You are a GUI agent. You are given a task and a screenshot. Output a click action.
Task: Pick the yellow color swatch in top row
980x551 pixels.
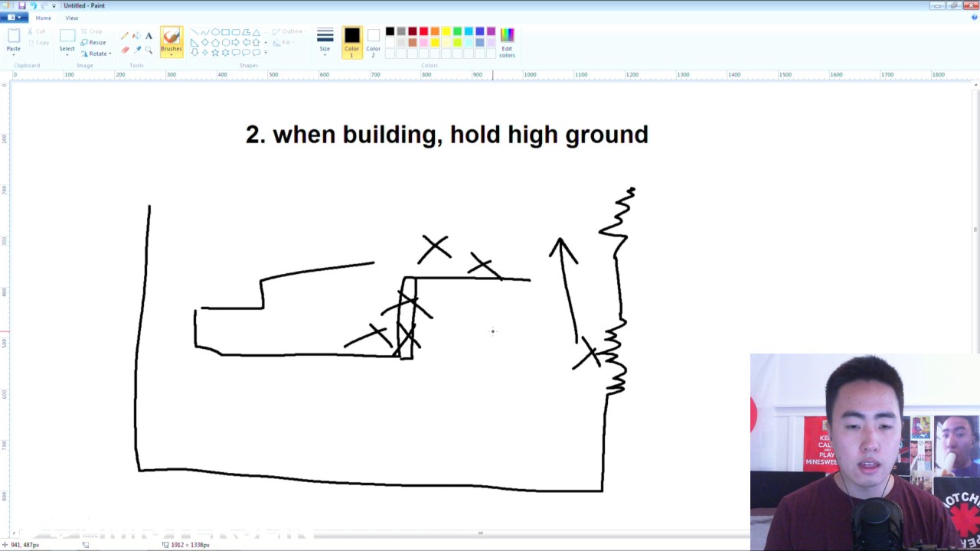pos(446,31)
